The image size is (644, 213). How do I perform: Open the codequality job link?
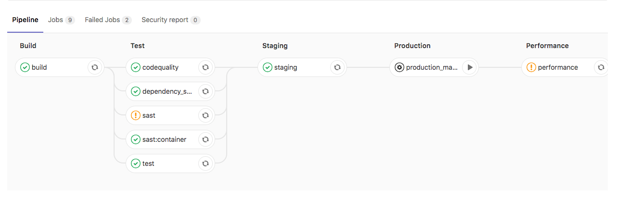click(x=160, y=67)
